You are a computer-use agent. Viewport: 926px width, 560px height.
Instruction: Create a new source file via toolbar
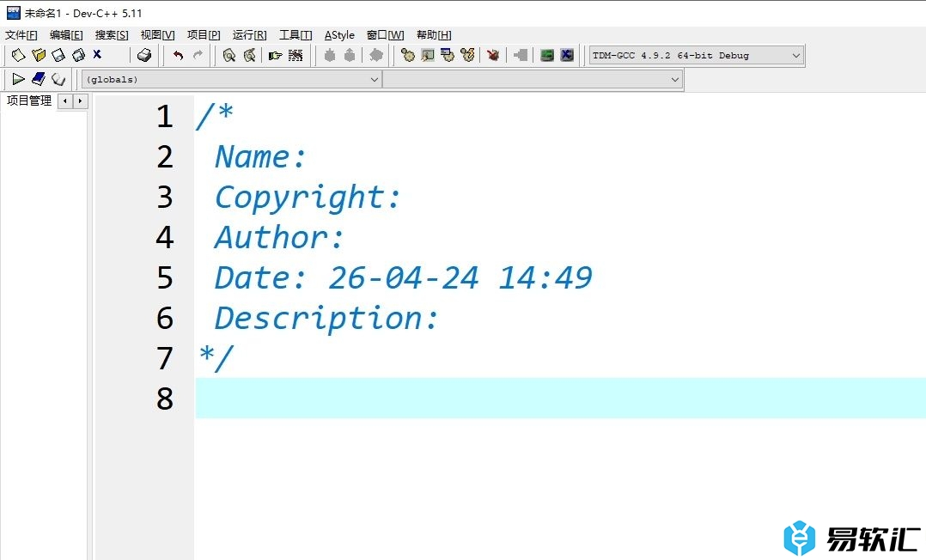coord(18,55)
